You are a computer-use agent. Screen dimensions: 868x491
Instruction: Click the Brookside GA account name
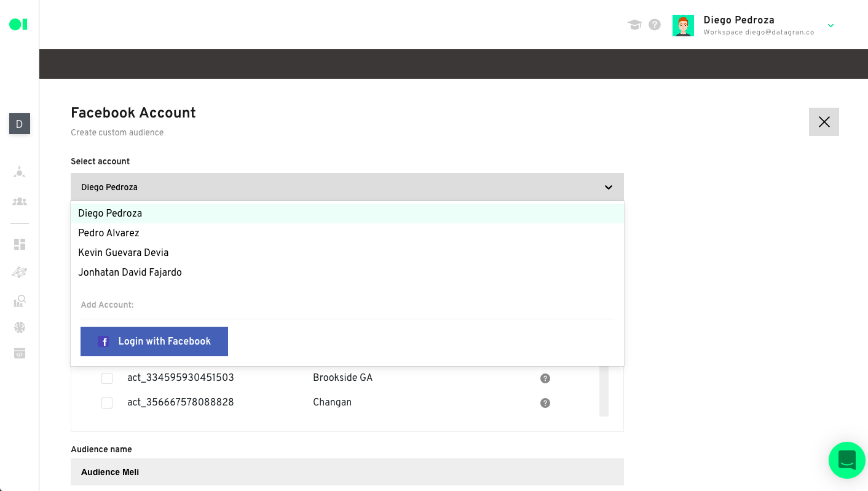pos(342,378)
